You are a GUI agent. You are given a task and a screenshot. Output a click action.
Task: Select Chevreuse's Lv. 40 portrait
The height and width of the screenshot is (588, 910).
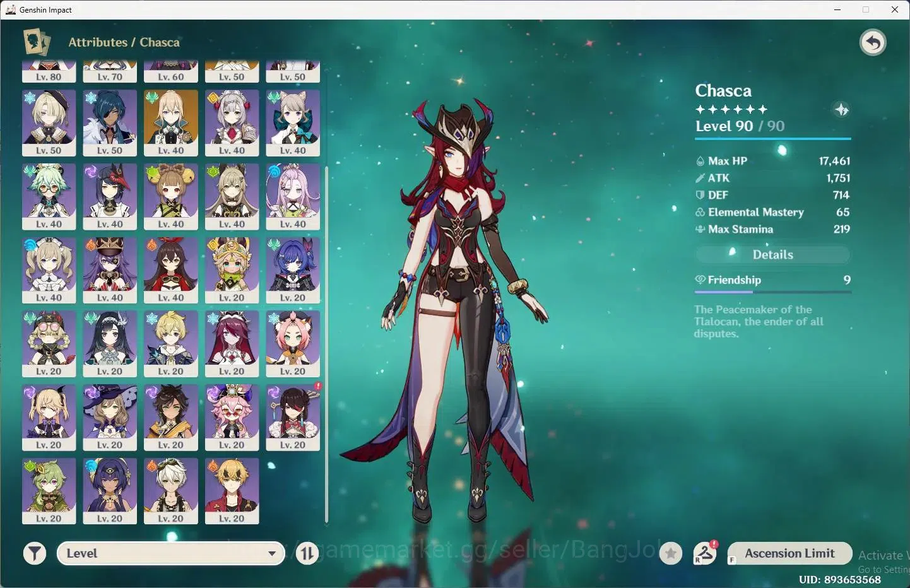point(110,271)
